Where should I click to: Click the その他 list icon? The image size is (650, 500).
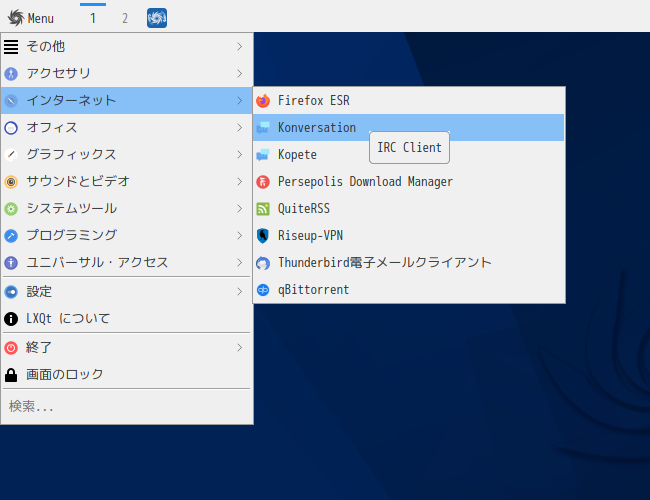click(11, 47)
